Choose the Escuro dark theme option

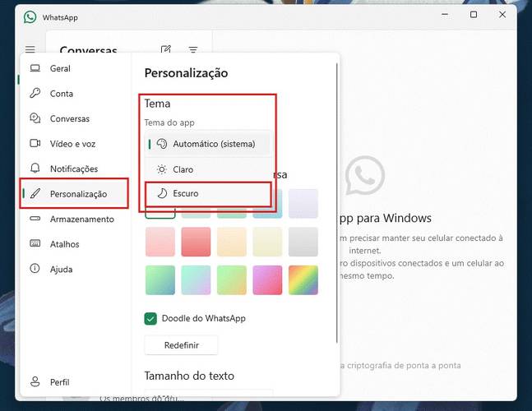coord(208,194)
